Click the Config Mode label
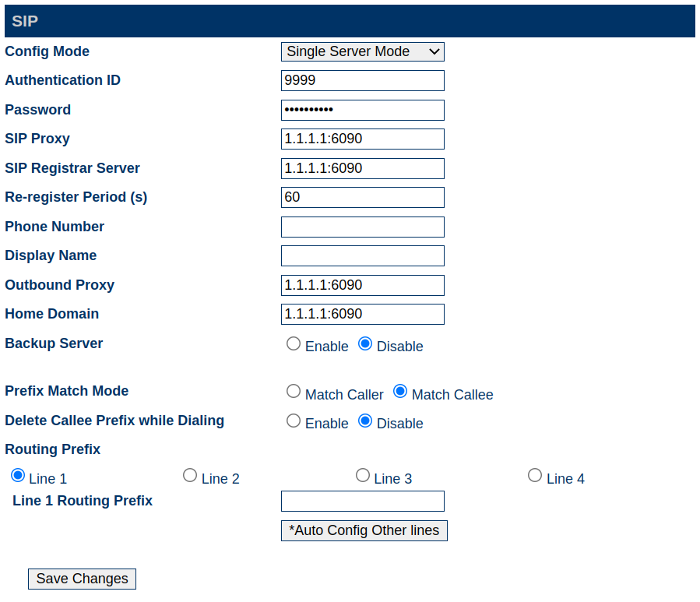The image size is (700, 602). (47, 51)
